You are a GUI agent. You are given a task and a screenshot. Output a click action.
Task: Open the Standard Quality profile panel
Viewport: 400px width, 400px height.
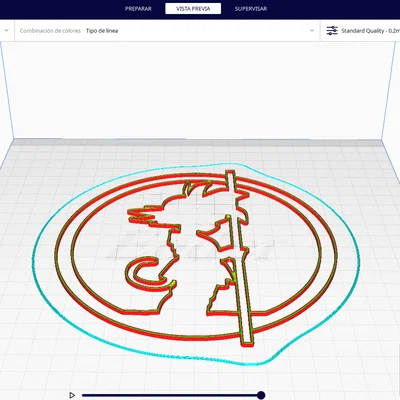361,31
